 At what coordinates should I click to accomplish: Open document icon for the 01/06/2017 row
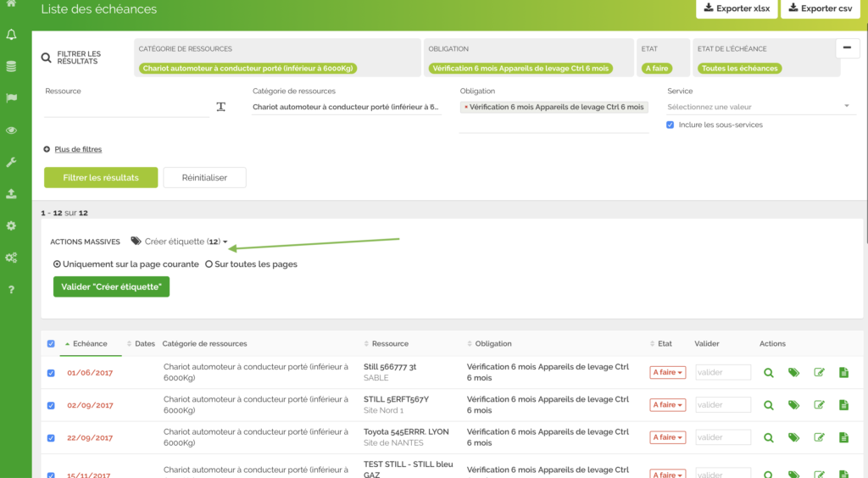(x=843, y=372)
